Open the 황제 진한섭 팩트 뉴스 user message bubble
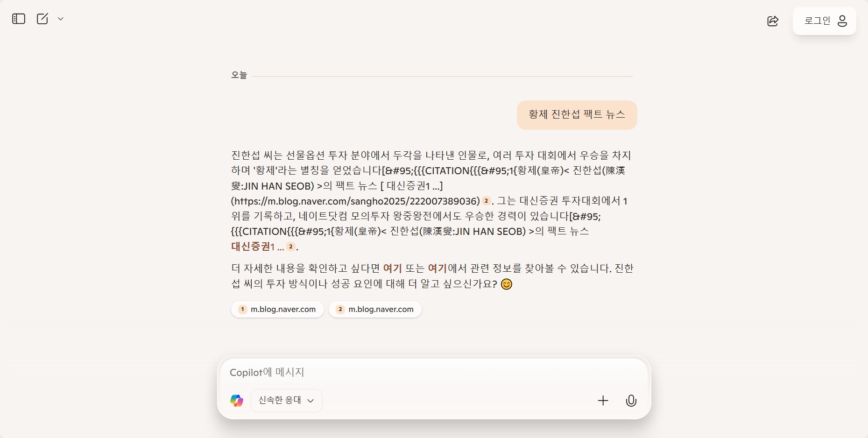This screenshot has height=438, width=868. tap(577, 115)
